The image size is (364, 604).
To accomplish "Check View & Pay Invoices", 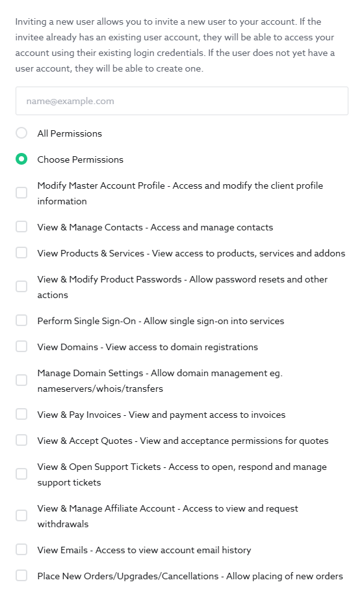I will 21,414.
